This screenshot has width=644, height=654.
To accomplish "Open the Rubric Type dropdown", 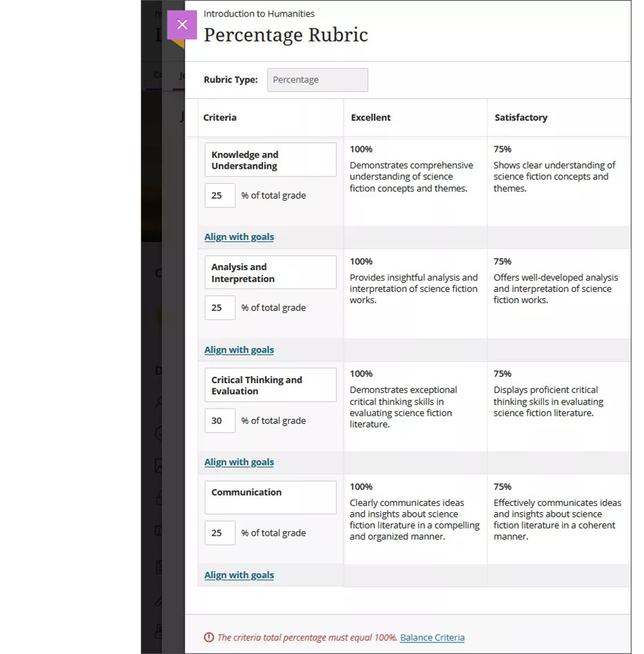I will point(317,80).
